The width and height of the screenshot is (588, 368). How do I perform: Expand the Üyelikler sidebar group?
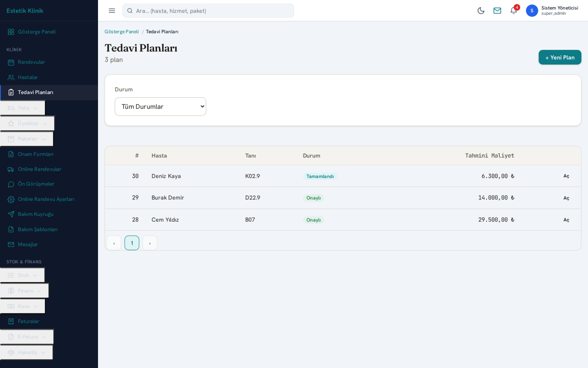27,123
